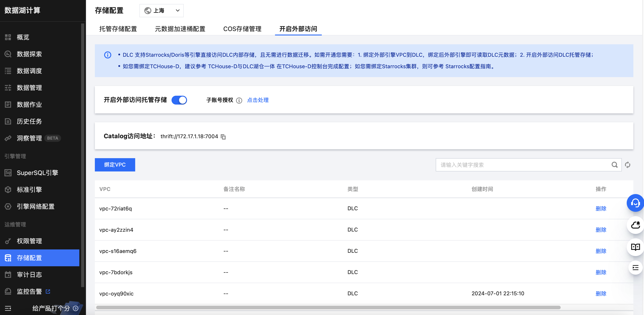Expand the 上海 region dropdown

click(x=162, y=10)
